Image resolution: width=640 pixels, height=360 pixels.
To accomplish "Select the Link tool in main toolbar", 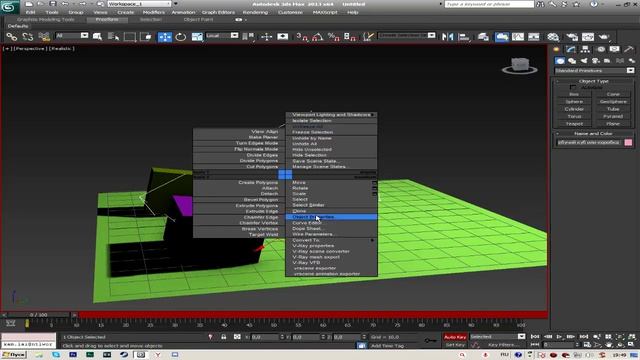I will click(x=11, y=37).
